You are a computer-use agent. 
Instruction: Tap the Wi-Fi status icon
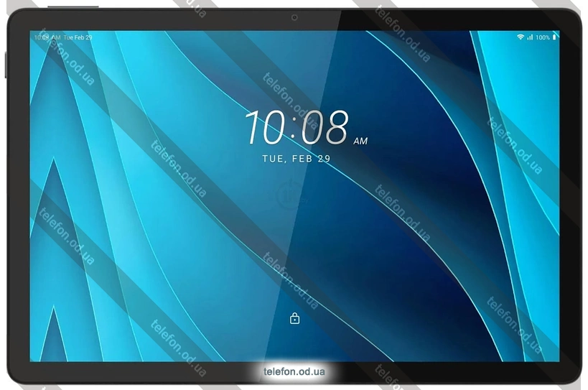click(x=520, y=37)
